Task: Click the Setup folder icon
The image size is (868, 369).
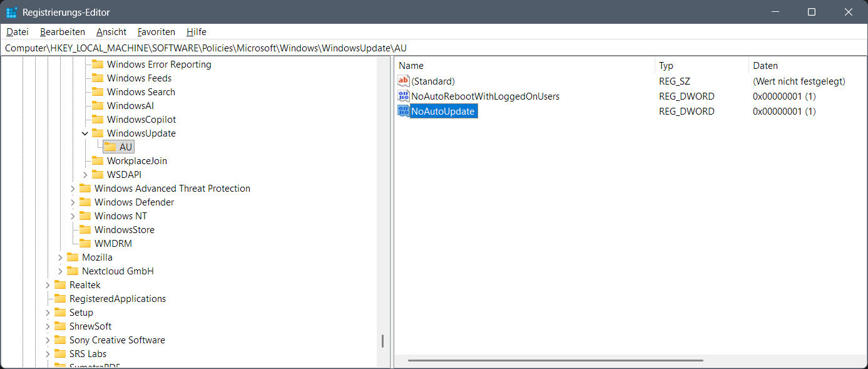Action: [60, 312]
